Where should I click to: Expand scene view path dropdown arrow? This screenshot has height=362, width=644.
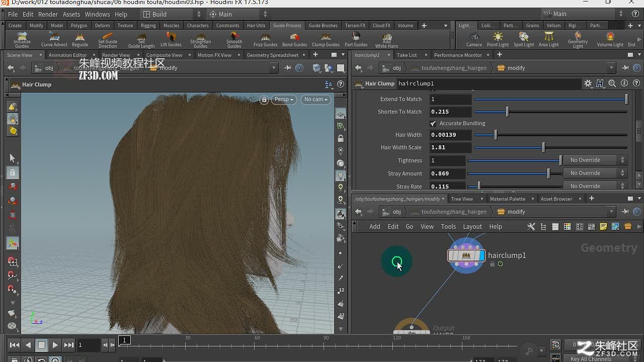click(274, 68)
